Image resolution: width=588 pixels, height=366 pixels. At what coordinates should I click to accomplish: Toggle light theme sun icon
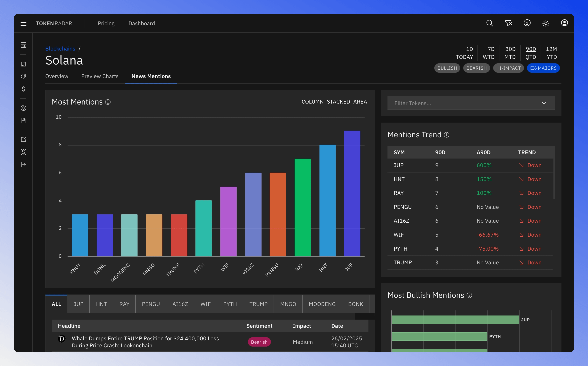pyautogui.click(x=546, y=23)
